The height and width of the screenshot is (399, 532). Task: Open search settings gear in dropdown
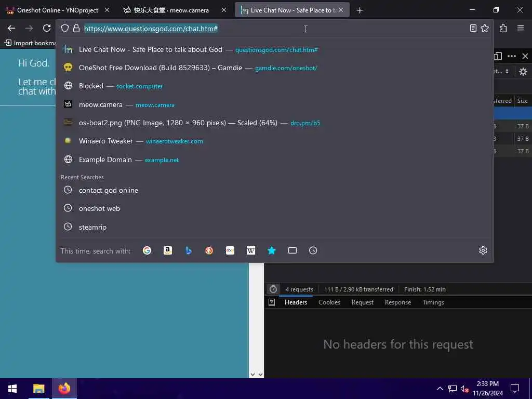point(483,251)
